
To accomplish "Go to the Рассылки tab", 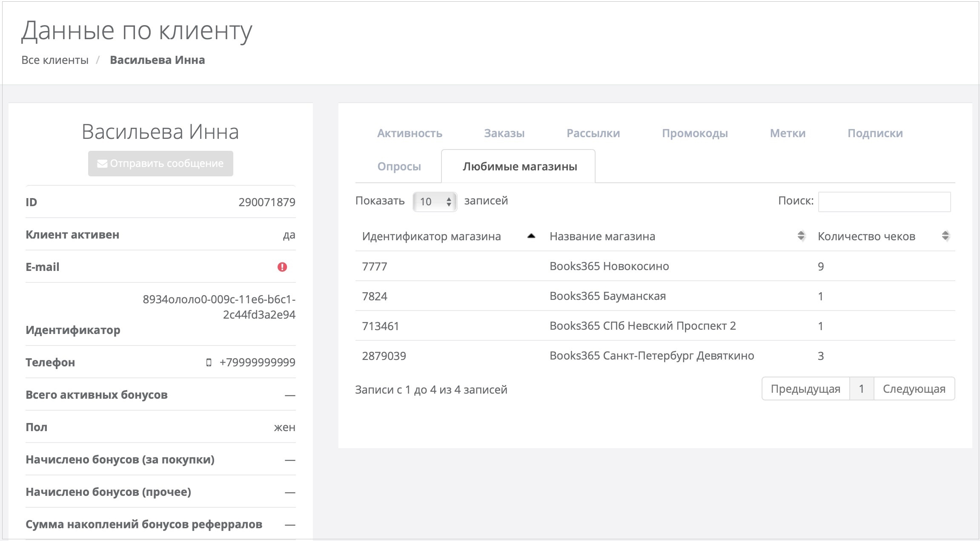I will (x=593, y=133).
